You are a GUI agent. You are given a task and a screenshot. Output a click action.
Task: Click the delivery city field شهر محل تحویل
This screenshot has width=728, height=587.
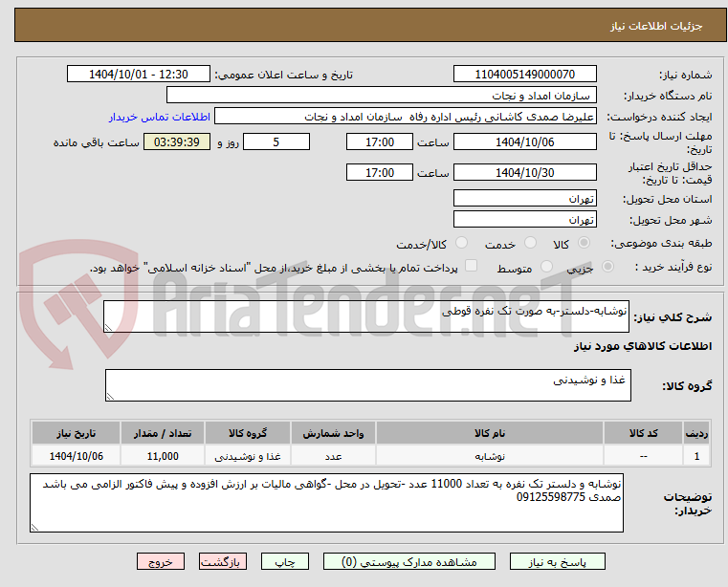tap(524, 219)
